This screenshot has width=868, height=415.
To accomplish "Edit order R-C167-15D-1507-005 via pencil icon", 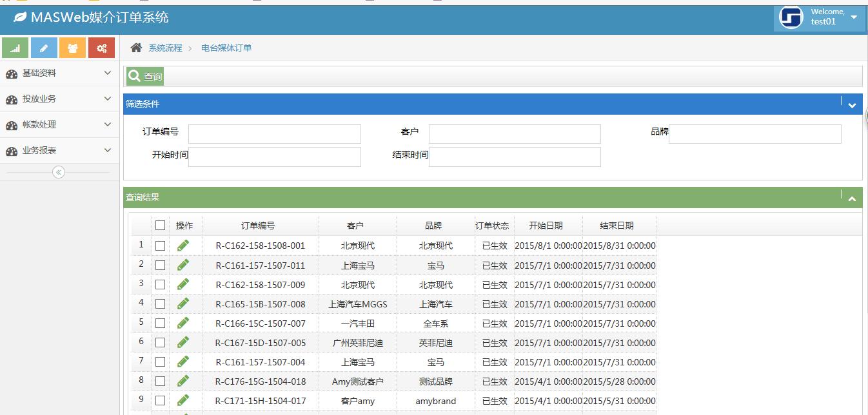I will 183,342.
